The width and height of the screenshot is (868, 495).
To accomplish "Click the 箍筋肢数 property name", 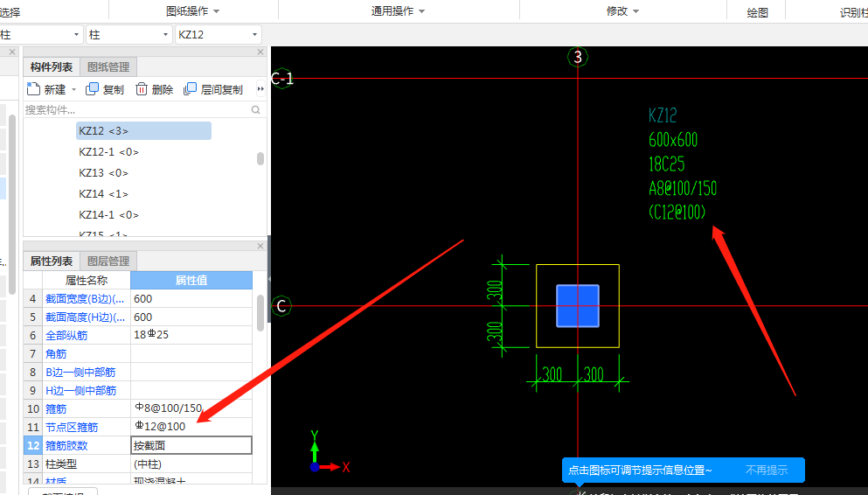I will pyautogui.click(x=66, y=445).
